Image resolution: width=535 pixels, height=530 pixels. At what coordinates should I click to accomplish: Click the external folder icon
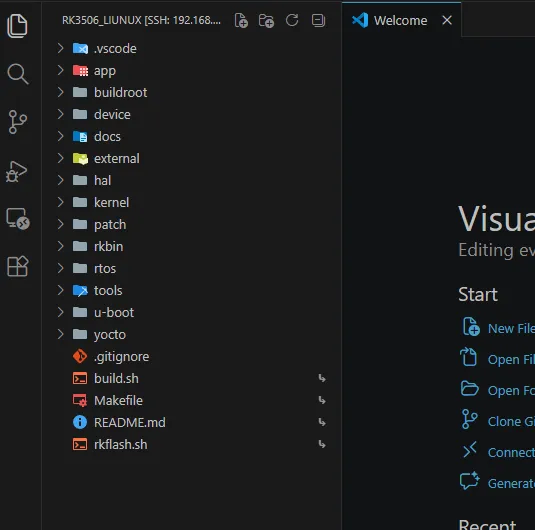(81, 158)
